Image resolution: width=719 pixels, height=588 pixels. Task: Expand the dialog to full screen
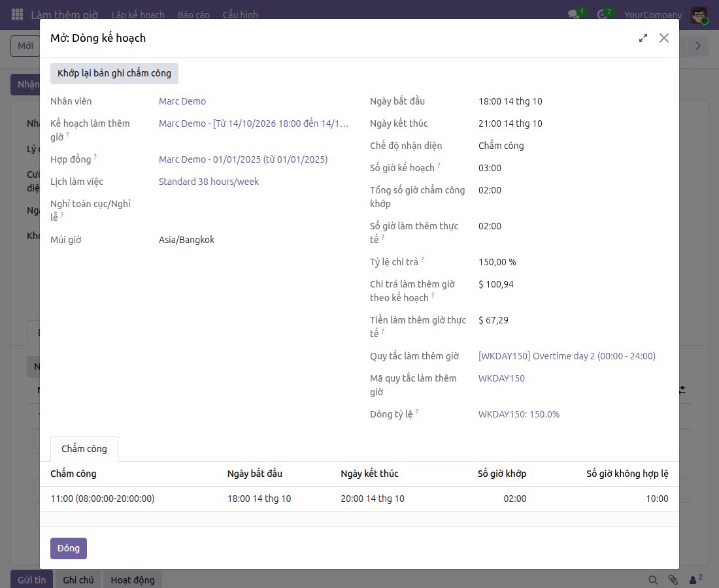point(643,38)
